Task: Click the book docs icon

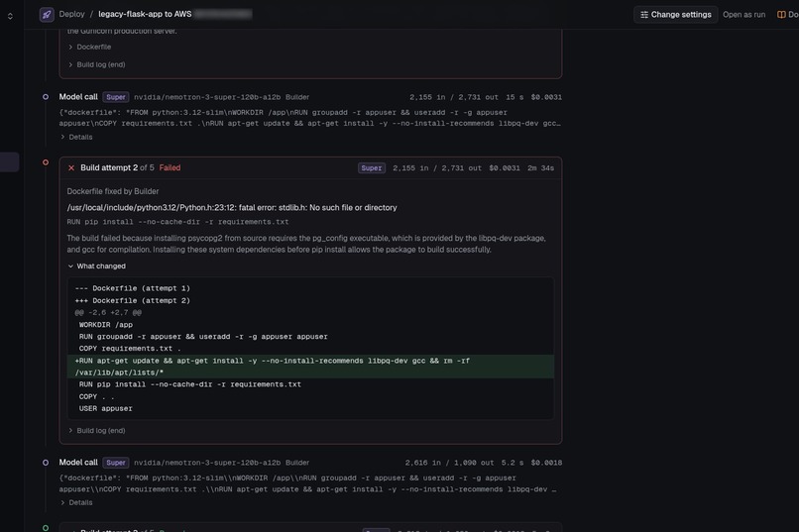Action: tap(781, 15)
